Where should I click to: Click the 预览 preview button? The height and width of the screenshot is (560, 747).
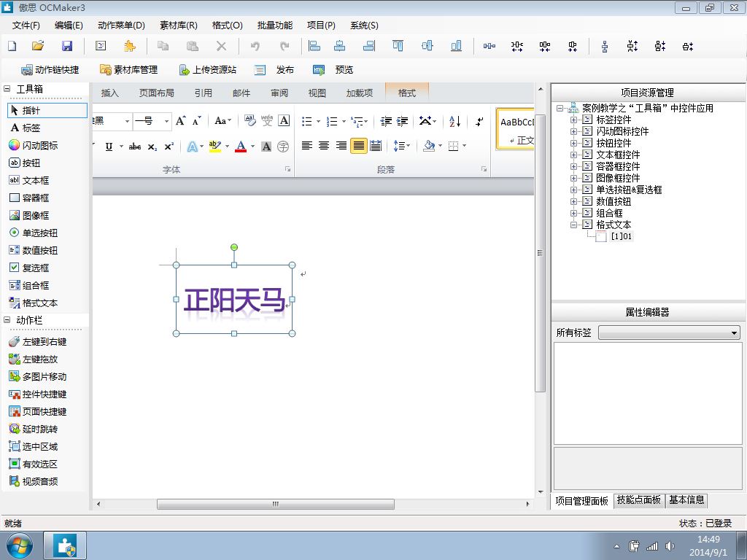pyautogui.click(x=333, y=70)
